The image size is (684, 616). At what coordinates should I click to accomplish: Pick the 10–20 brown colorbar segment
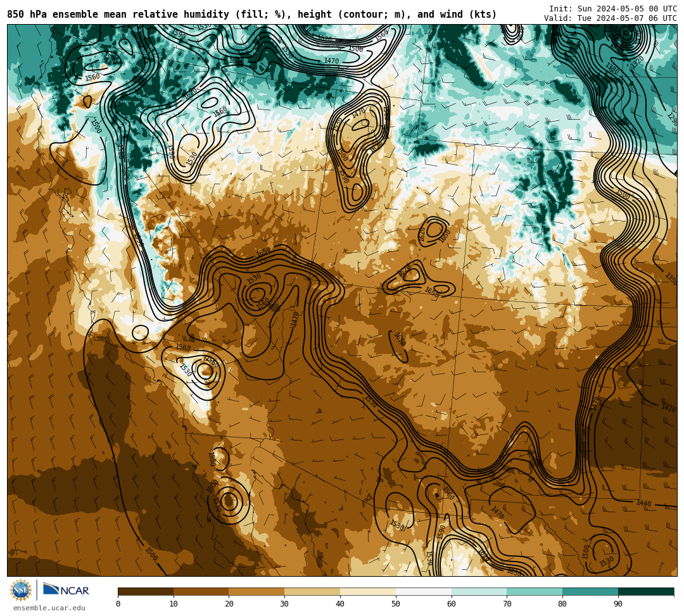click(201, 591)
